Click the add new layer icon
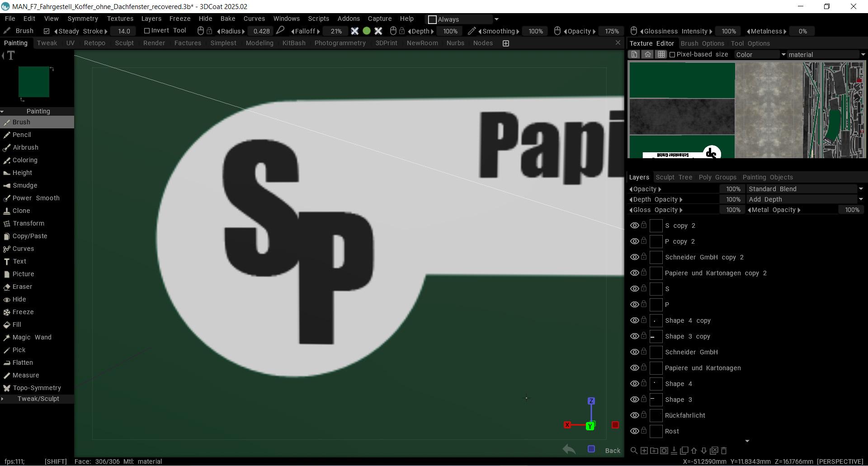 click(644, 451)
